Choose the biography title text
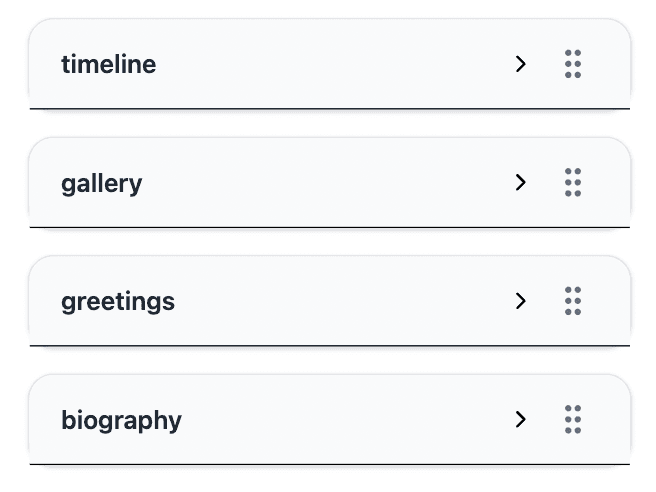The width and height of the screenshot is (656, 492). 121,420
